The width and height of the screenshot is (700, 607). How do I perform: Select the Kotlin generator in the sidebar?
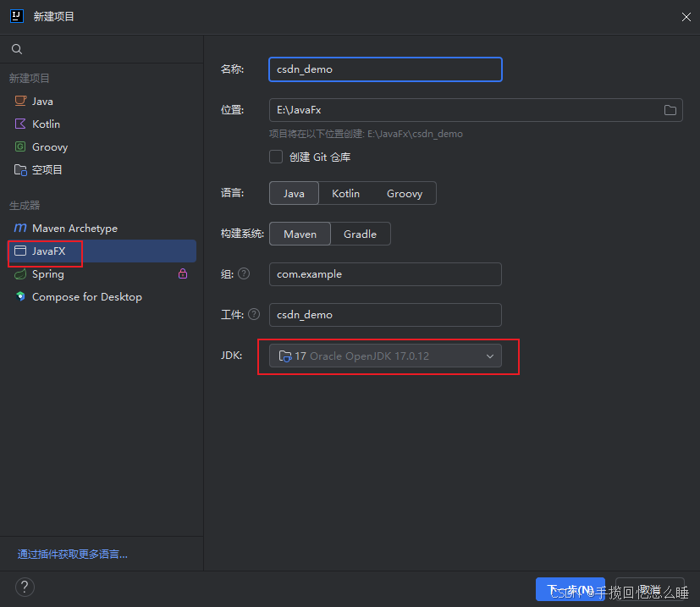coord(44,124)
